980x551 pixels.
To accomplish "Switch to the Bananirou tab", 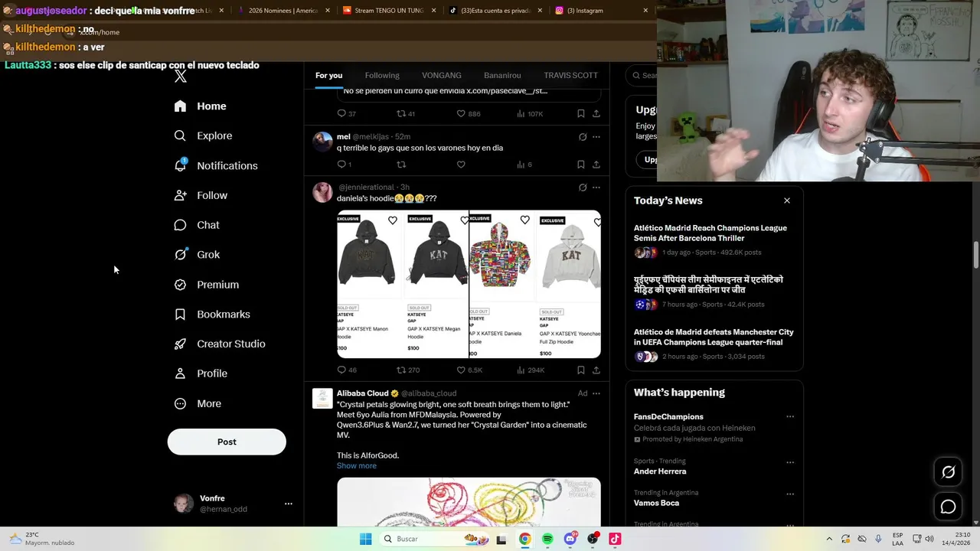I will click(x=502, y=75).
